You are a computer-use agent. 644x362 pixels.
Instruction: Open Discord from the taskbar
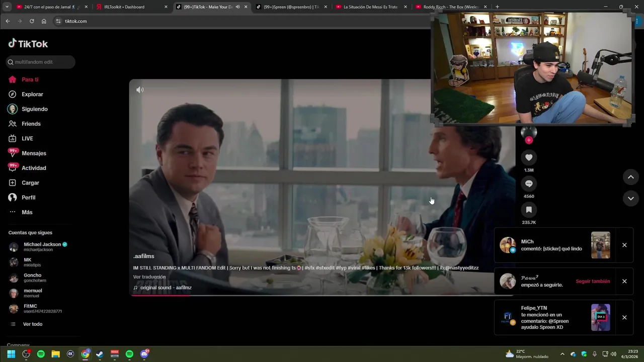[x=144, y=354]
